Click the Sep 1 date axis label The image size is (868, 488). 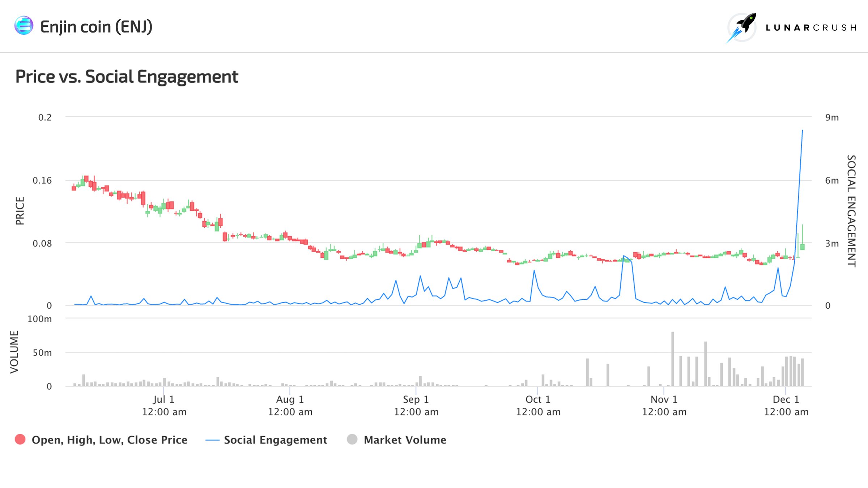coord(416,405)
